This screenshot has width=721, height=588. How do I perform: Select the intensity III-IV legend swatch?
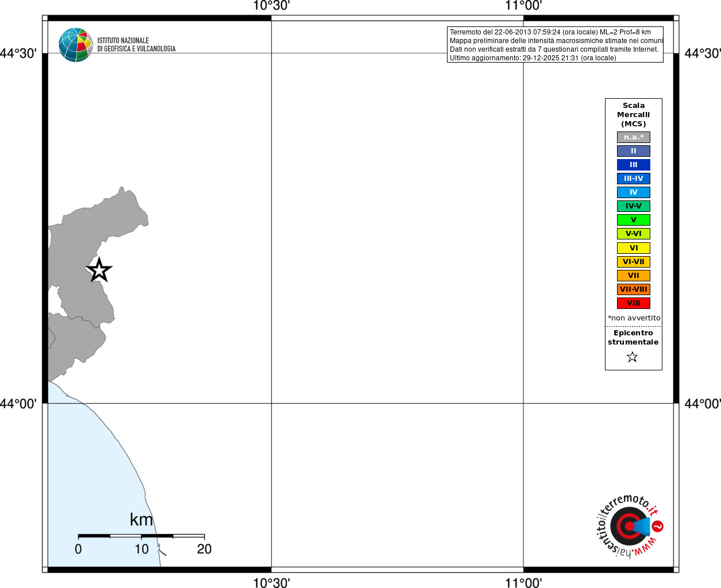(634, 179)
